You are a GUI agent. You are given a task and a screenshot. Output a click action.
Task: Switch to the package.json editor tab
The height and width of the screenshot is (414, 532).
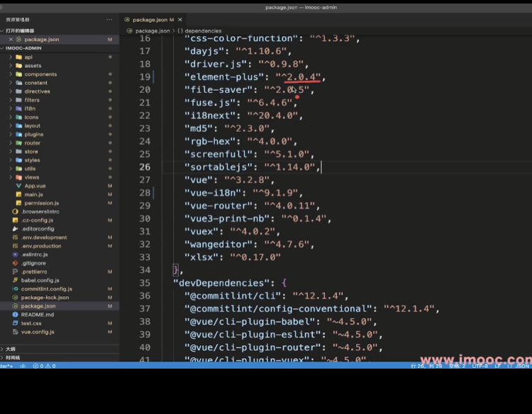coord(149,19)
